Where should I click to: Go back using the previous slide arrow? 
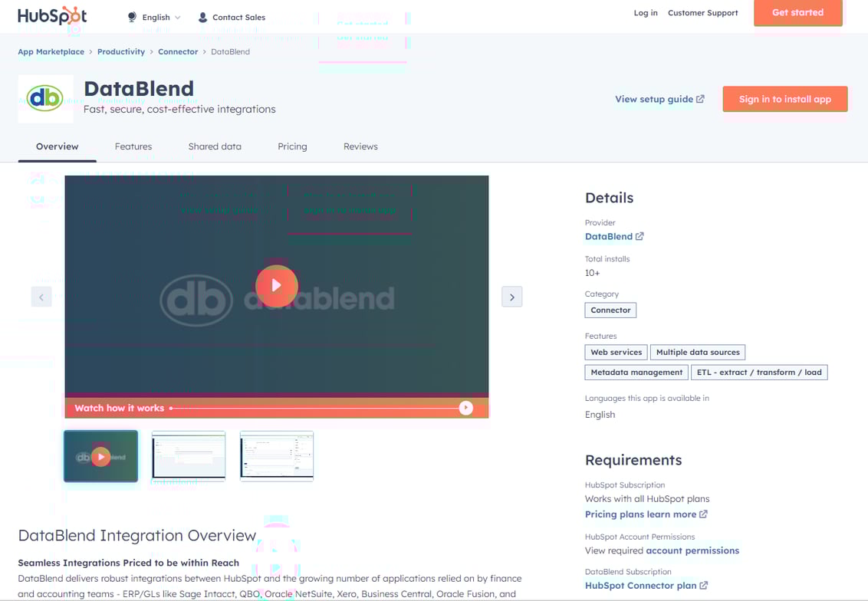[41, 297]
